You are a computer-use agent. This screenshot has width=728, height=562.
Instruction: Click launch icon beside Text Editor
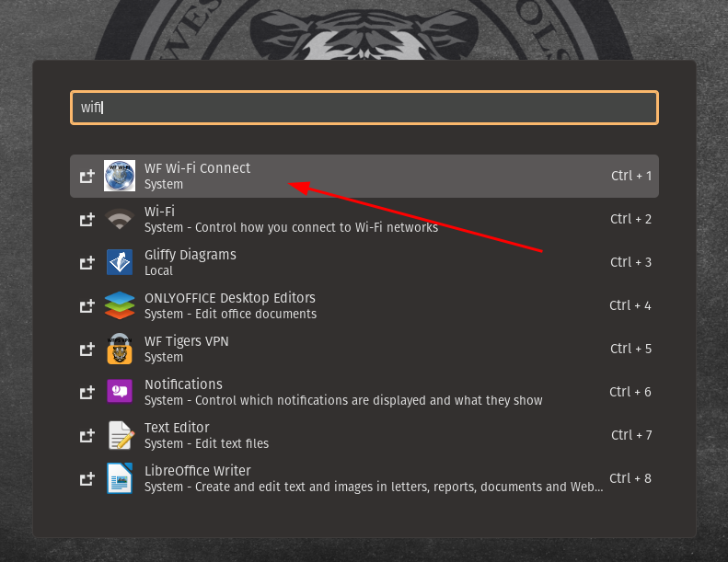coord(87,435)
